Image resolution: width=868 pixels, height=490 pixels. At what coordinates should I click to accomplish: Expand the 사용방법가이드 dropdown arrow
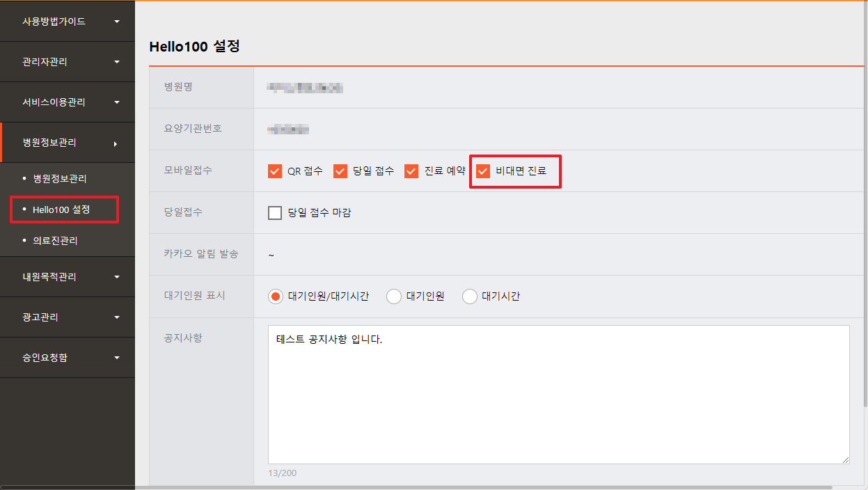(117, 22)
